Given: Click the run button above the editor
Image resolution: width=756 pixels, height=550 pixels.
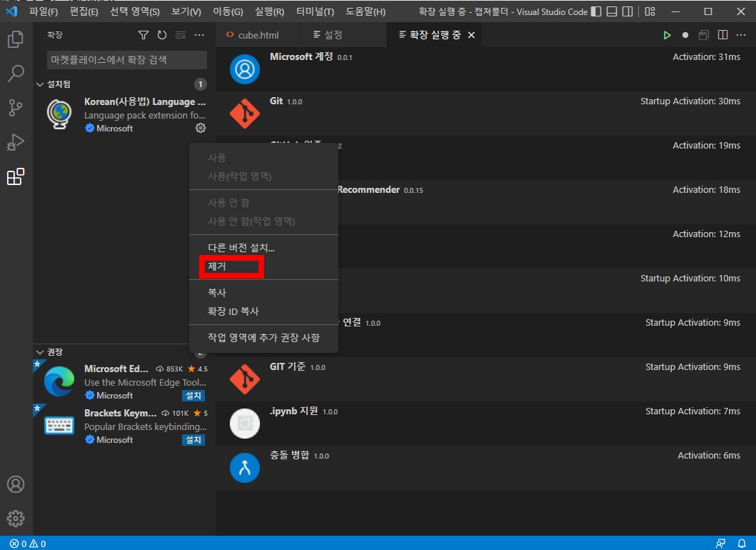Looking at the screenshot, I should (x=667, y=34).
